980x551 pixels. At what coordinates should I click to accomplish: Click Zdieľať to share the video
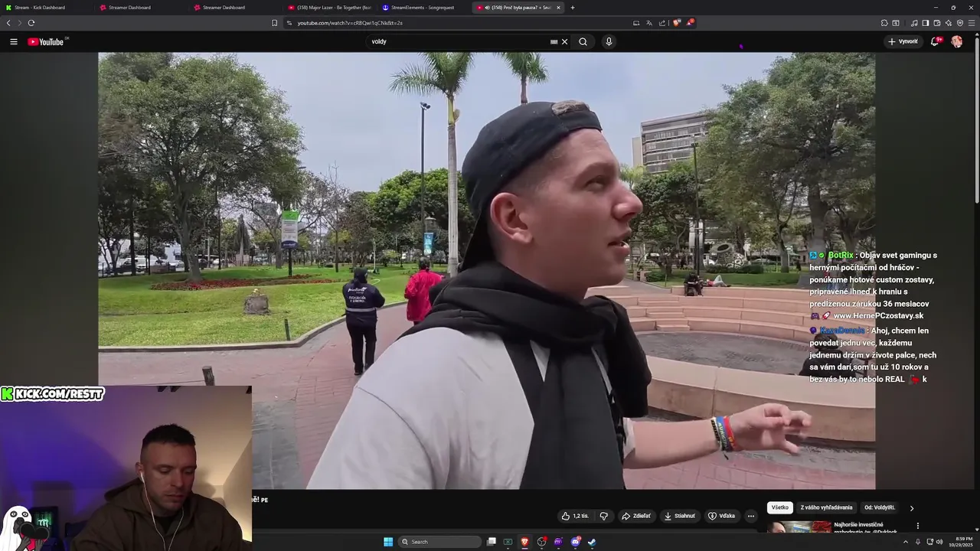click(x=636, y=516)
